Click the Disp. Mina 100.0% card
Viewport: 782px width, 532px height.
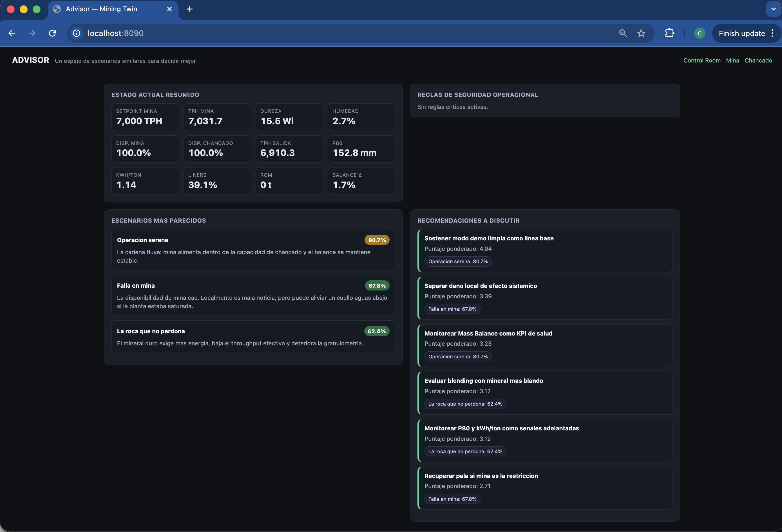145,149
